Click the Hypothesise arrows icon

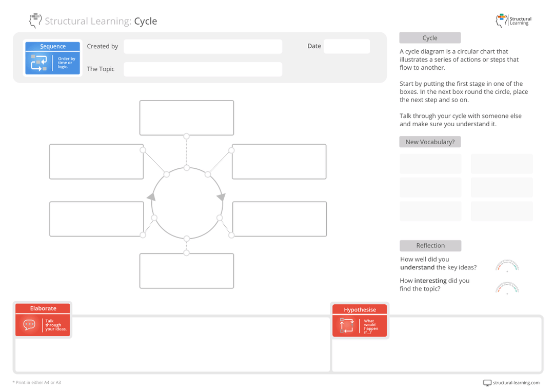[x=347, y=325]
